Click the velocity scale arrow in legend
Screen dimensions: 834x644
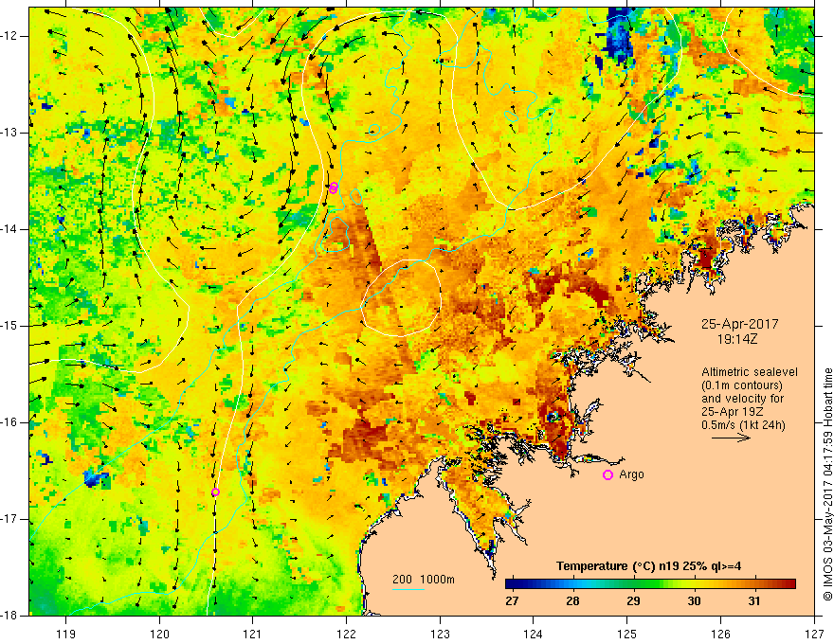click(x=731, y=438)
